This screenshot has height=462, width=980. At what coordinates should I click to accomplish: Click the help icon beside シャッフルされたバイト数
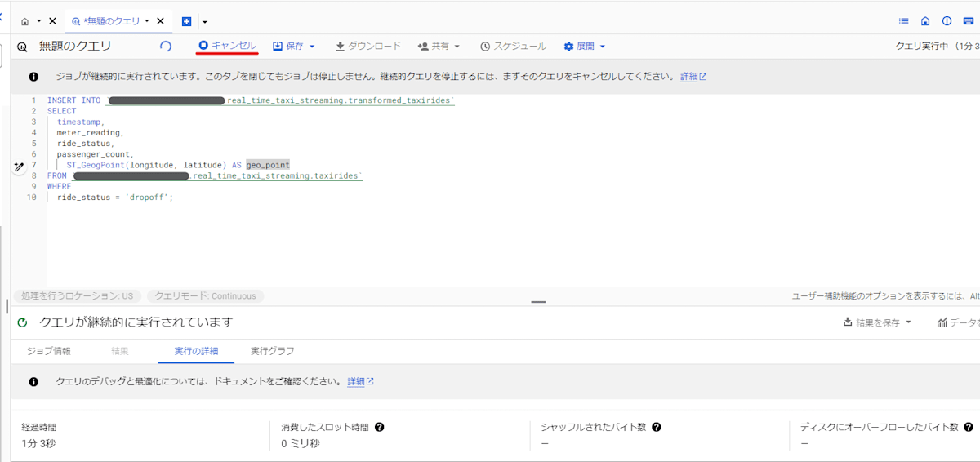(x=657, y=427)
